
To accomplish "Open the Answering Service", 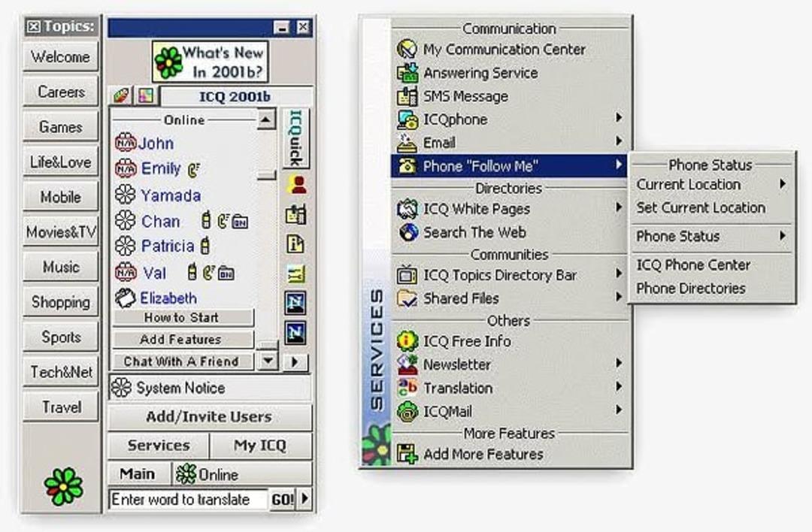I will click(x=406, y=73).
